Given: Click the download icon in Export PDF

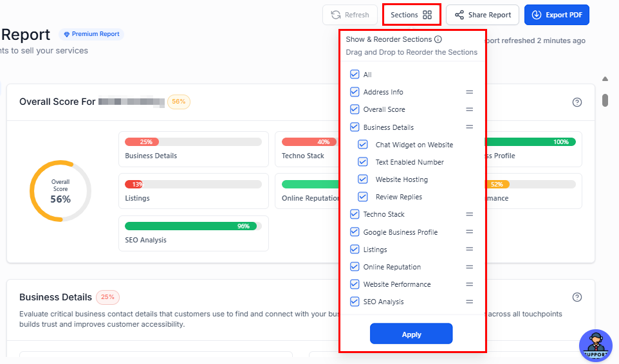Looking at the screenshot, I should click(537, 15).
